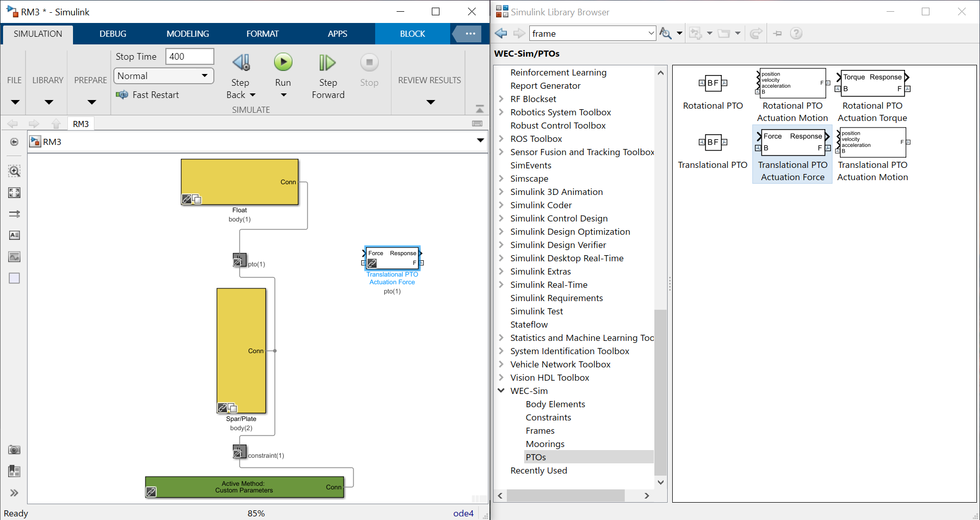Image resolution: width=980 pixels, height=520 pixels.
Task: Switch to the BLOCK ribbon tab
Action: 412,34
